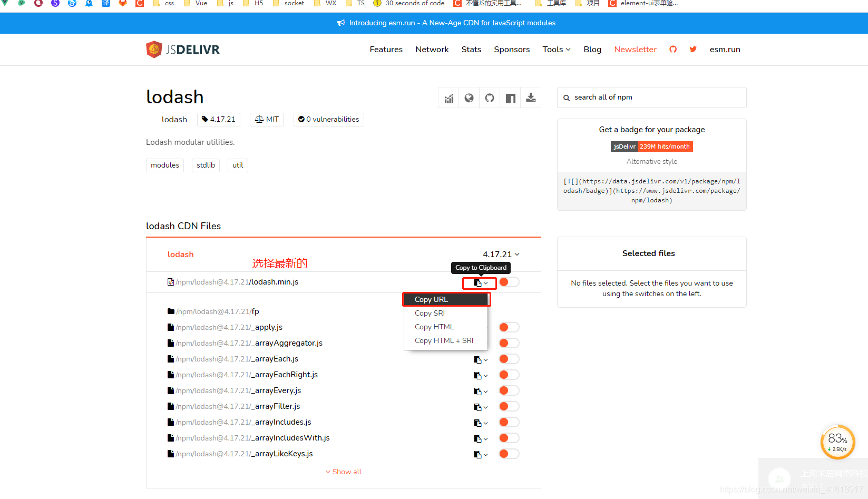
Task: Toggle selection switch for _arrayIncludes.js
Action: point(509,422)
